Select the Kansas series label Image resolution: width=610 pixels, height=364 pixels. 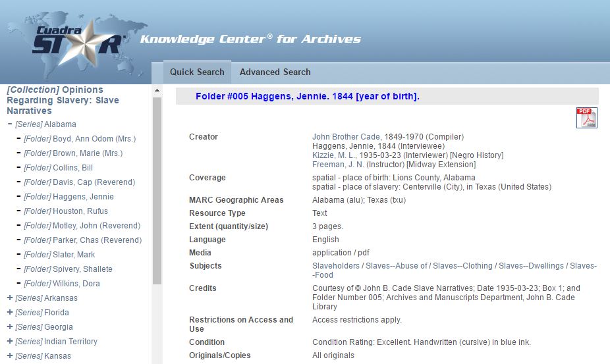pyautogui.click(x=43, y=356)
